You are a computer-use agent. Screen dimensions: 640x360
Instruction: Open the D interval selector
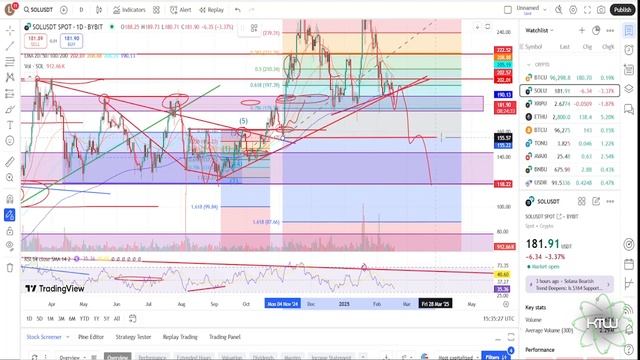tap(81, 9)
